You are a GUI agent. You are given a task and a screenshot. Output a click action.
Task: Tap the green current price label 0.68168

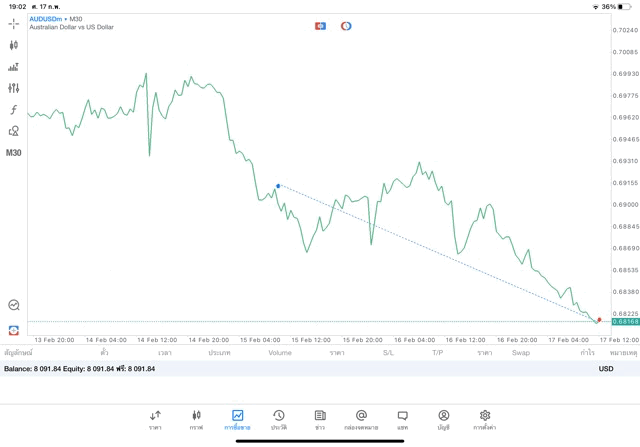[626, 322]
